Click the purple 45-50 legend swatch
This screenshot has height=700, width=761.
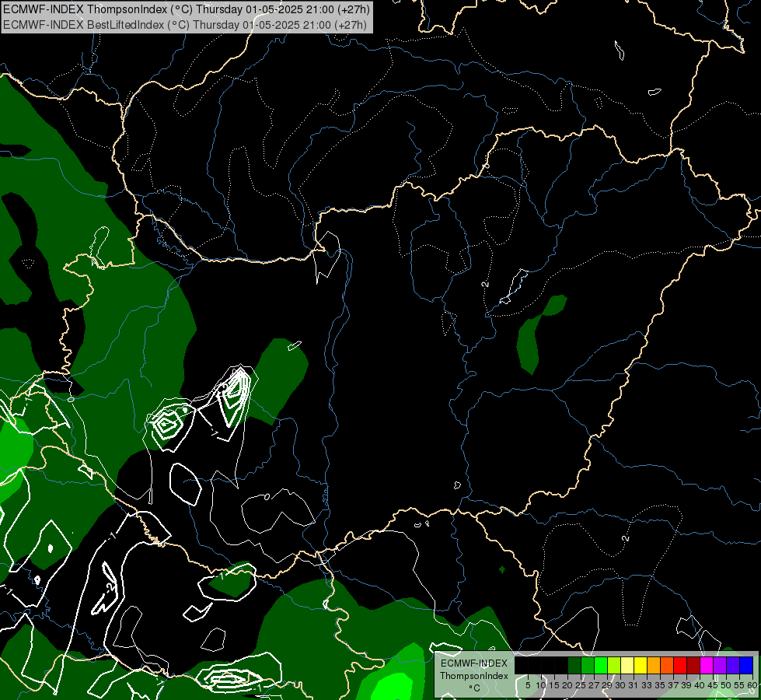tap(720, 665)
